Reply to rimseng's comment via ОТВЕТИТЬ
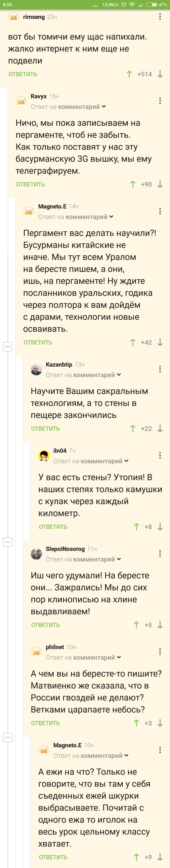The width and height of the screenshot is (170, 868). [23, 74]
